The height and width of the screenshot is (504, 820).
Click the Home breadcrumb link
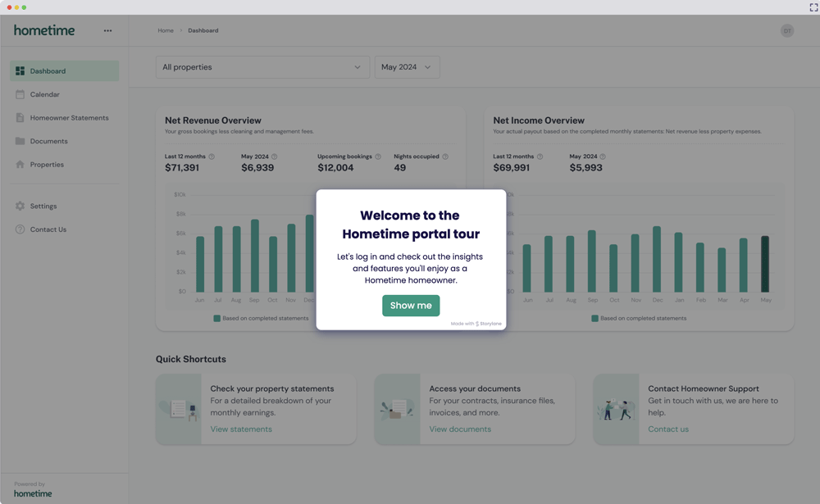point(166,30)
